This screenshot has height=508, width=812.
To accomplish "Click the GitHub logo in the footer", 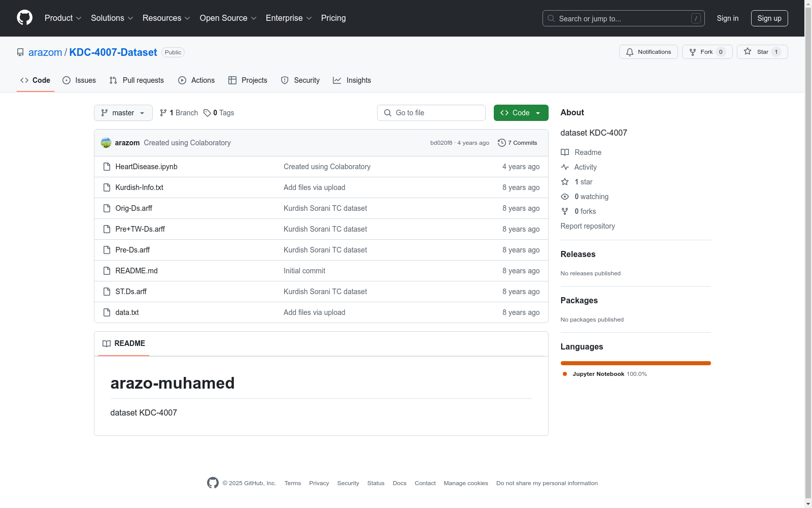I will tap(213, 483).
